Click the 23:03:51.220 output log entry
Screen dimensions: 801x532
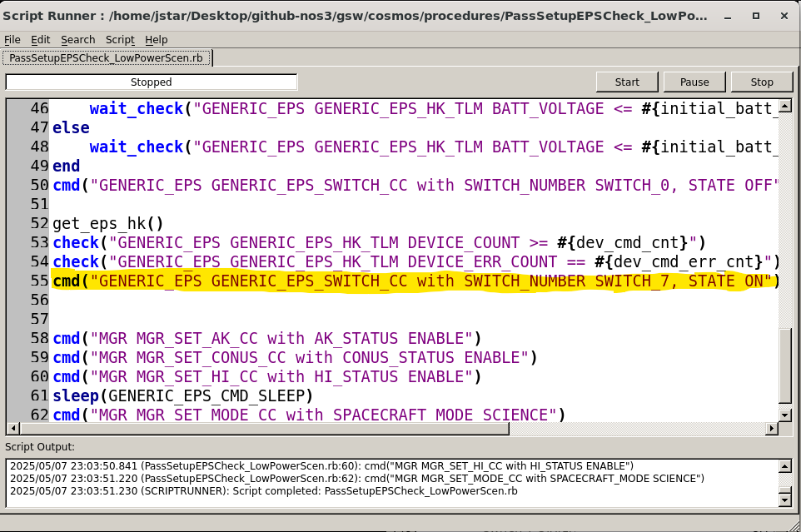[x=357, y=479]
